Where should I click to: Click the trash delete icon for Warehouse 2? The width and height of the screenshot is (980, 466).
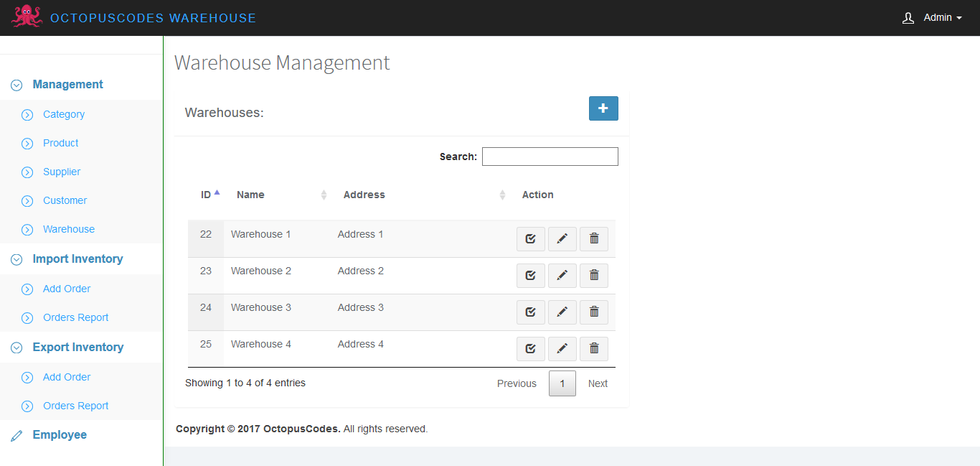594,276
